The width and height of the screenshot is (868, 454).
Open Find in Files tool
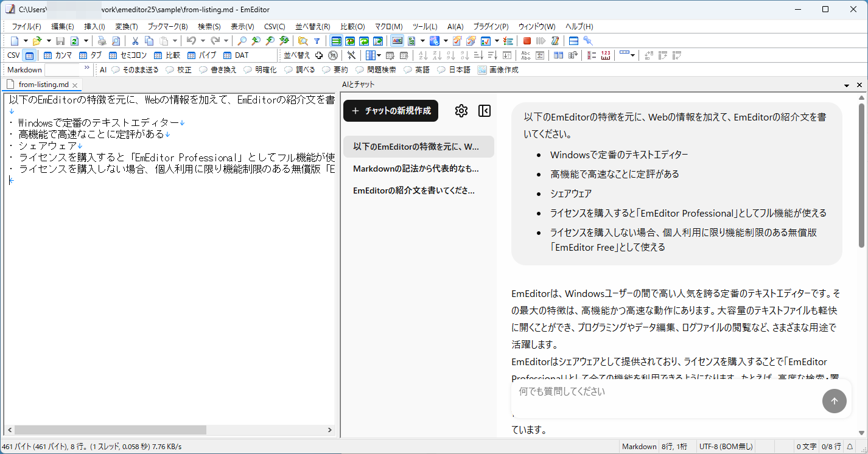click(x=303, y=41)
